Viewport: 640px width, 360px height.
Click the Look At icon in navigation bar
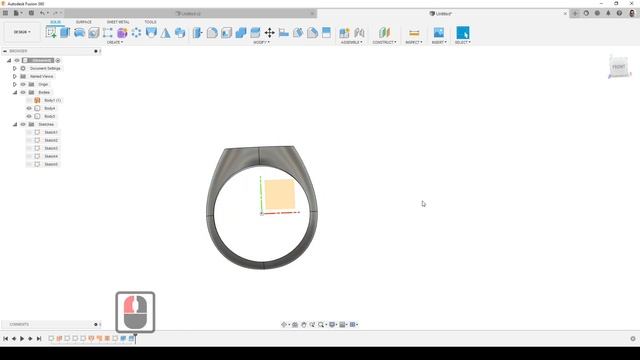coord(295,324)
